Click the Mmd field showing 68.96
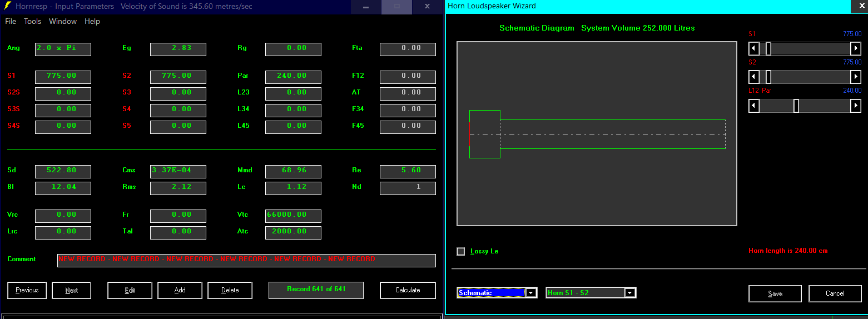 293,171
